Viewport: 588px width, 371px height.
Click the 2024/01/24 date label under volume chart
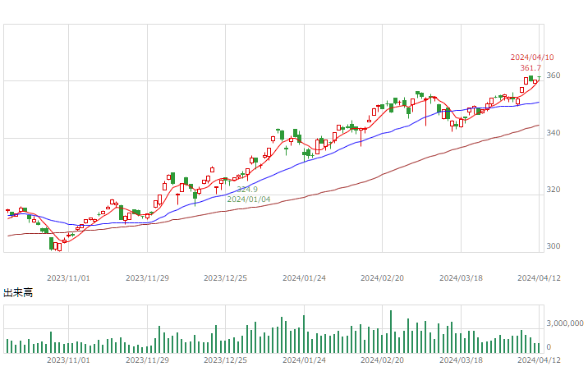click(x=304, y=360)
